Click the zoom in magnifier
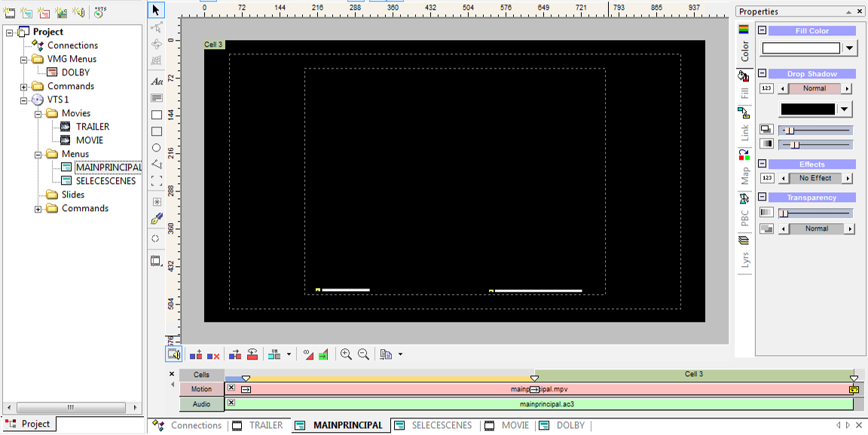 346,354
